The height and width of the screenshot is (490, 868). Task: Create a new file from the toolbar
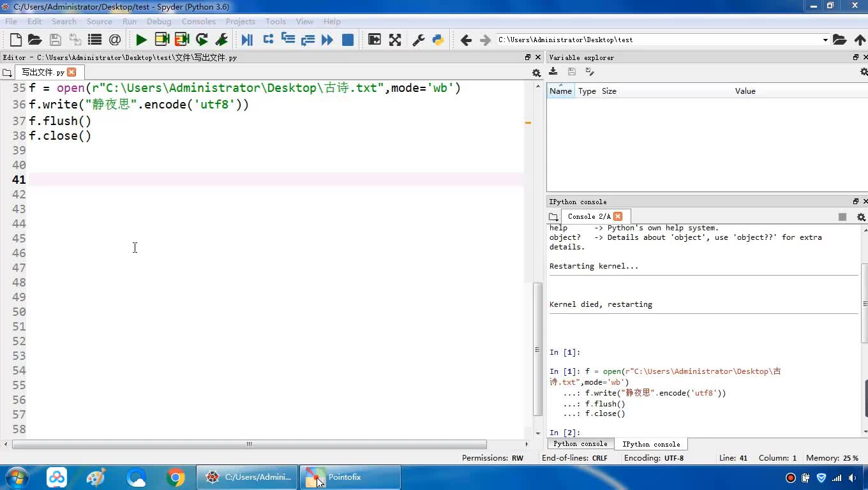click(15, 40)
